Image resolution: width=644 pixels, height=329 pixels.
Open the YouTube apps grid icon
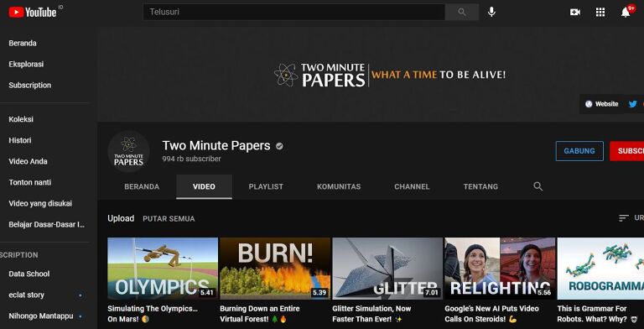point(600,13)
